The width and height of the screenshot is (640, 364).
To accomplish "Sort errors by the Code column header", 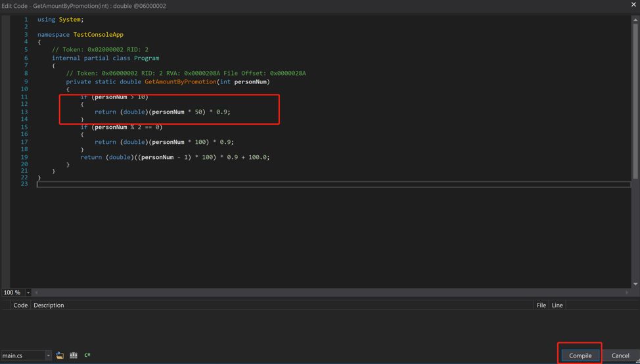I will [20, 305].
